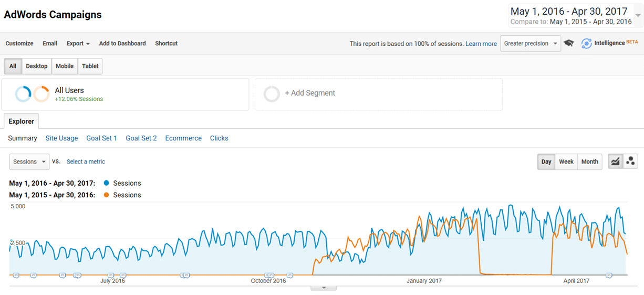
Task: Expand the annotations drawer below the chart
Action: point(324,288)
